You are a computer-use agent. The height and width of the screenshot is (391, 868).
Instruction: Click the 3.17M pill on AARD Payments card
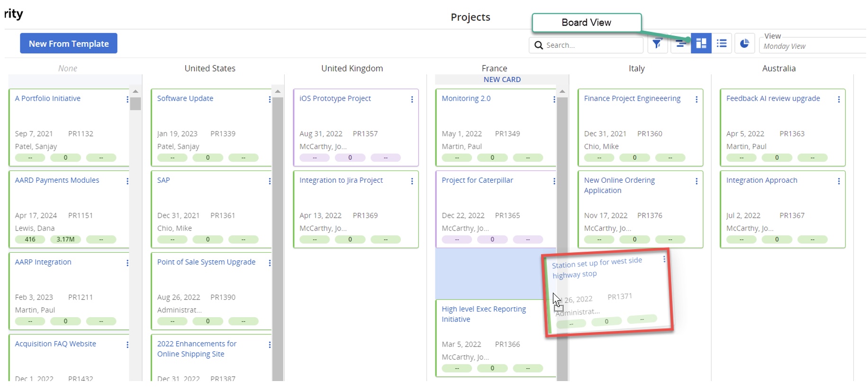click(x=65, y=240)
